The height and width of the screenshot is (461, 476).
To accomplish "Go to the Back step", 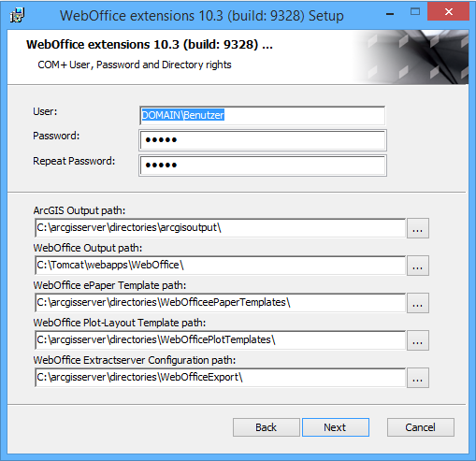I will tap(266, 427).
